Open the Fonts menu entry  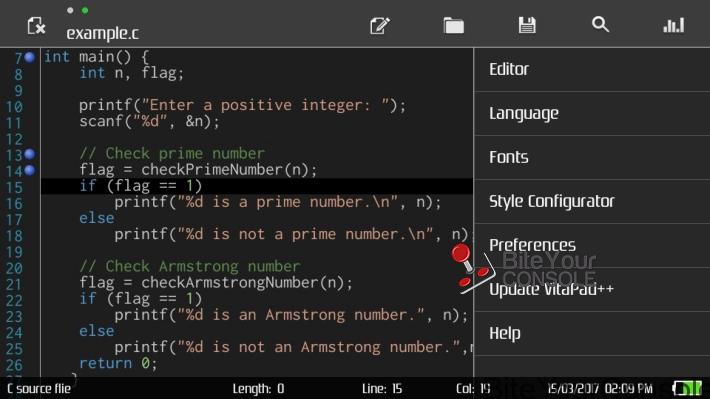coord(592,157)
